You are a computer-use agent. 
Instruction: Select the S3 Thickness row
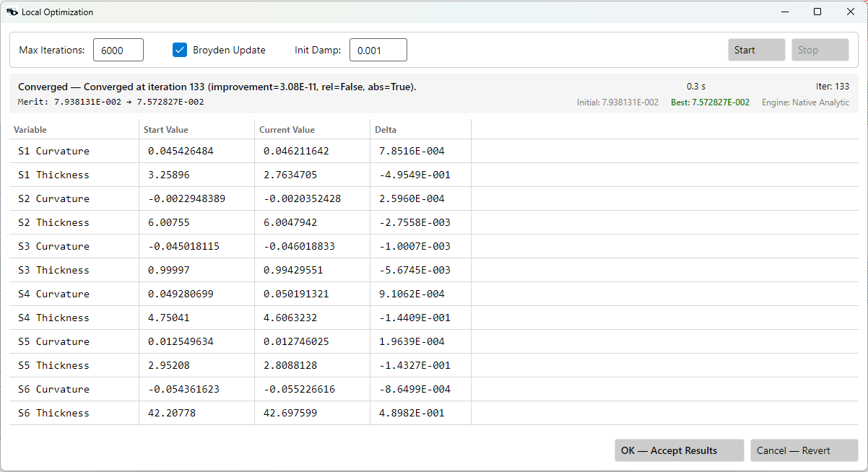[x=433, y=270]
